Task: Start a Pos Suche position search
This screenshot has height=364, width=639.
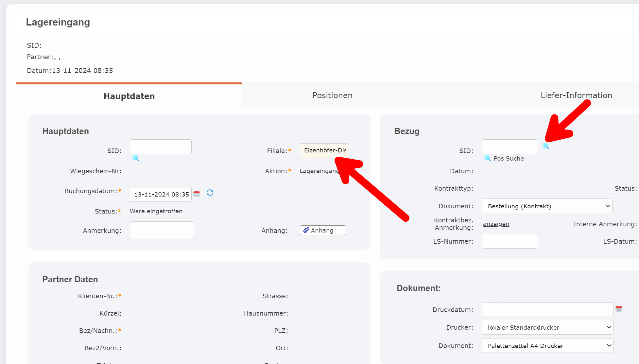Action: (x=504, y=158)
